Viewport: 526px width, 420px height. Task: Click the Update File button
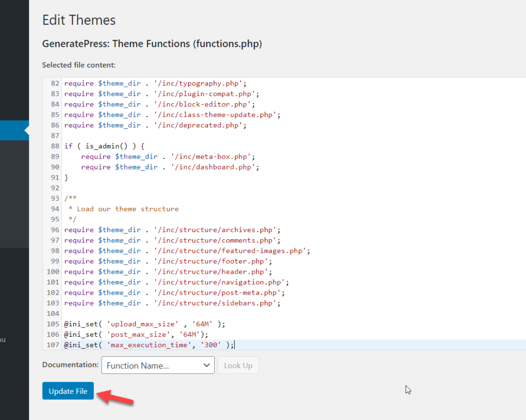pyautogui.click(x=68, y=391)
